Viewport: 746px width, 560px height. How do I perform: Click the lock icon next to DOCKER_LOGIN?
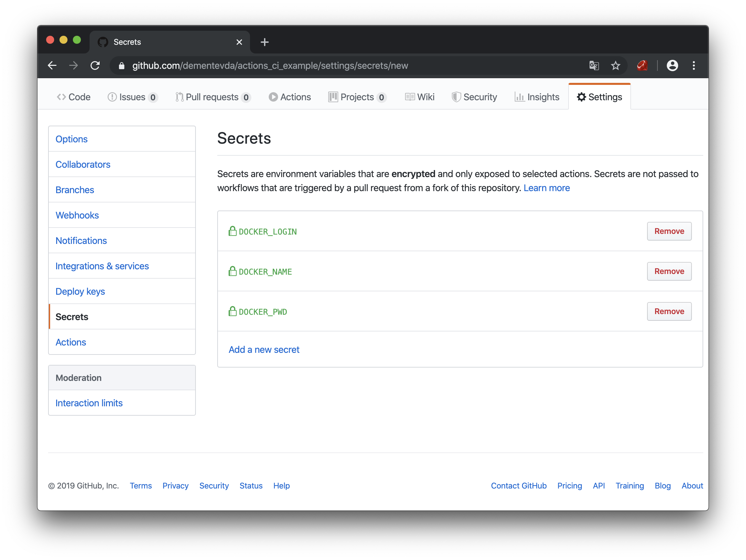[x=232, y=231]
